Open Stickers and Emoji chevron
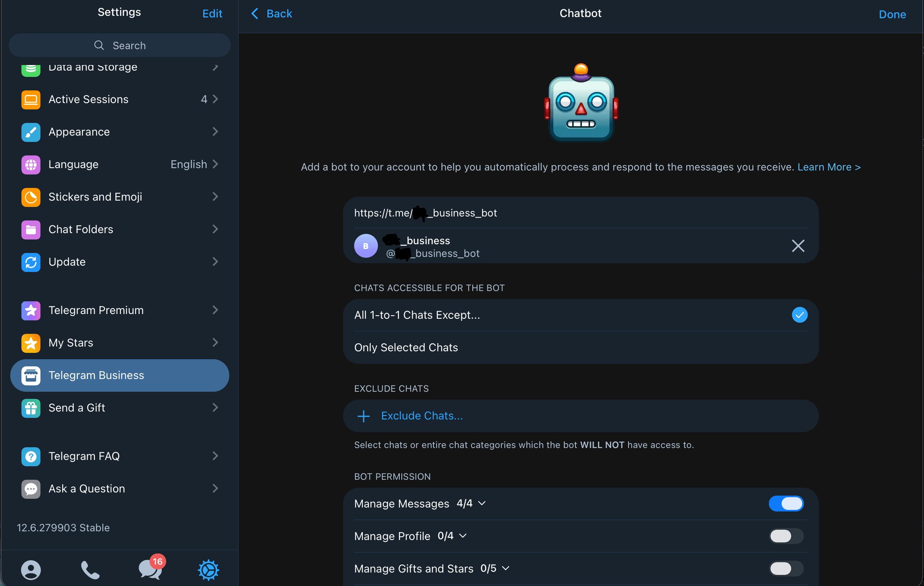This screenshot has height=586, width=924. click(x=215, y=197)
